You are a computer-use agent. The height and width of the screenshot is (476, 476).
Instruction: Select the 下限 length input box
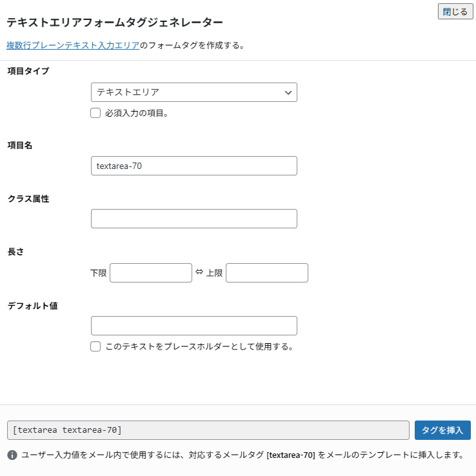click(151, 273)
